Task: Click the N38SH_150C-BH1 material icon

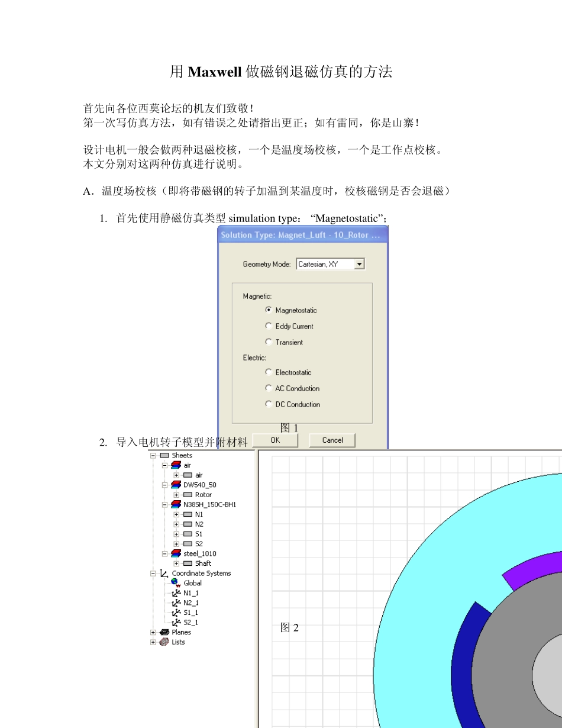Action: (x=176, y=505)
